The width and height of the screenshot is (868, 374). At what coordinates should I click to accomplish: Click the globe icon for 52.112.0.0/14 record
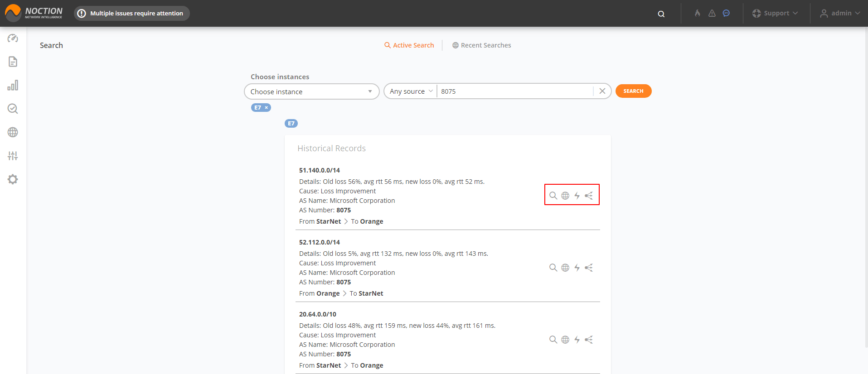click(565, 268)
